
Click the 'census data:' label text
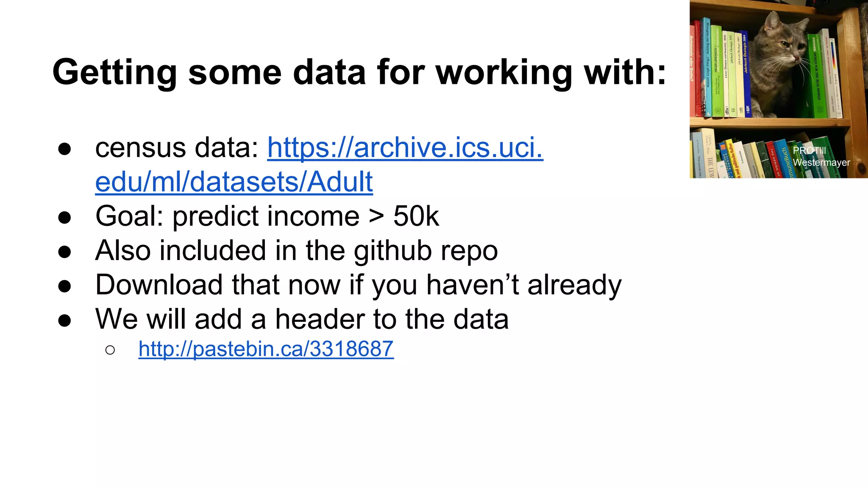(x=177, y=148)
